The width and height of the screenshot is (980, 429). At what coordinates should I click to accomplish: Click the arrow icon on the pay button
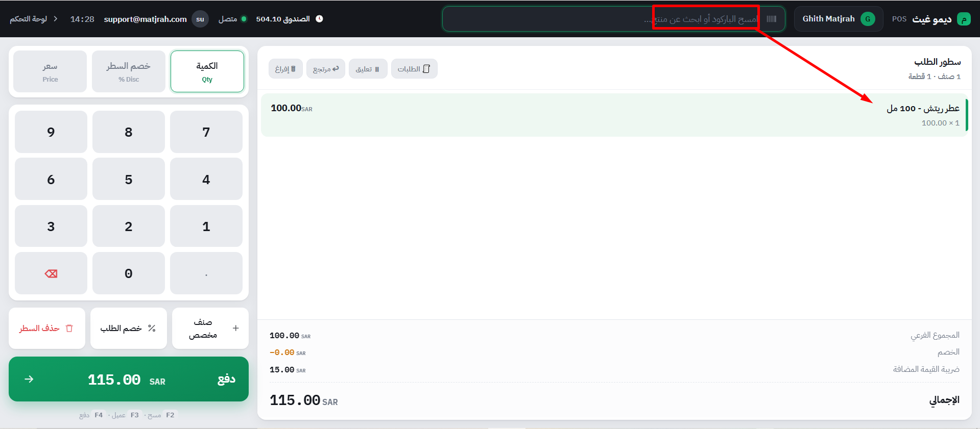coord(29,379)
